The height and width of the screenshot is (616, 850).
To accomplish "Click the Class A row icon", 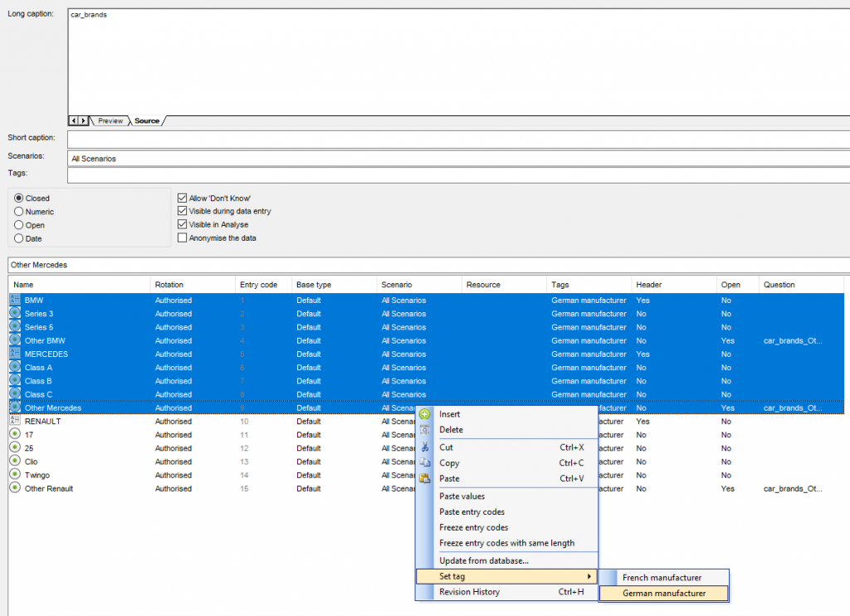I will pos(15,367).
